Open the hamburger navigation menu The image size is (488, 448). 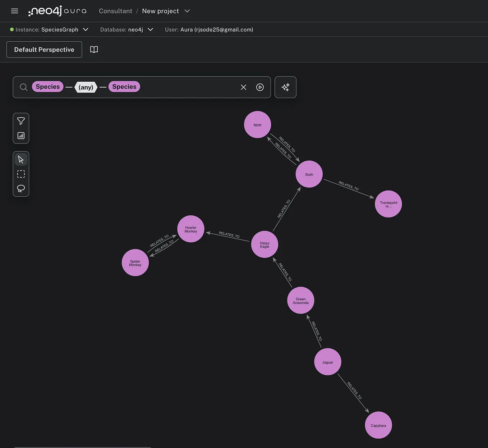14,11
